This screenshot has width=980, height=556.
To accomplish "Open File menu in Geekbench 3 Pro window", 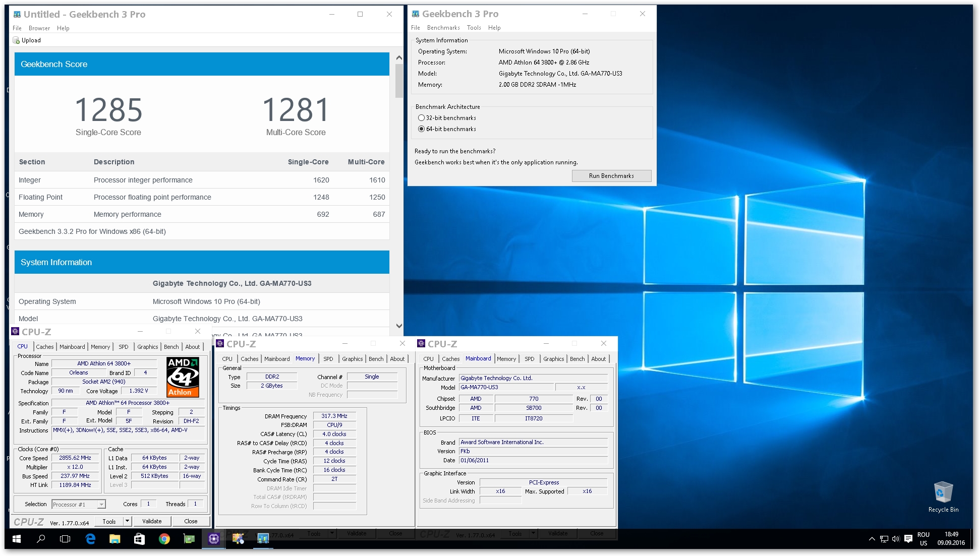I will (416, 28).
